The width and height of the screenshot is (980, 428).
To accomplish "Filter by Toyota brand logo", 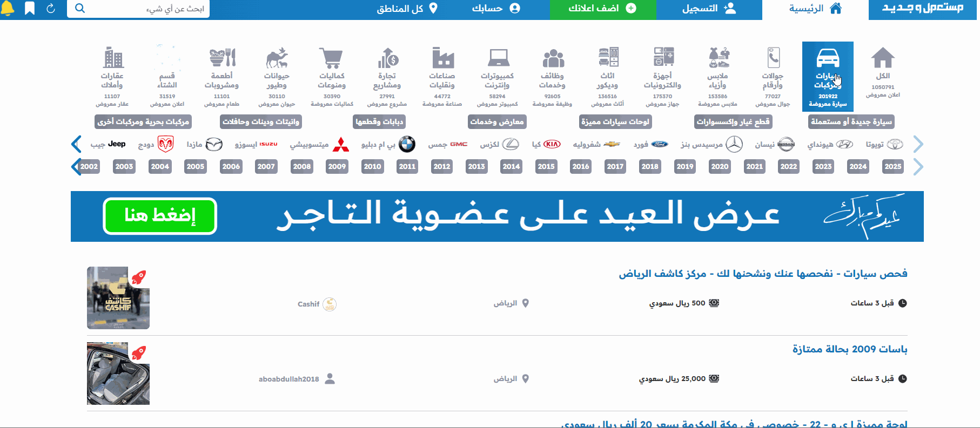I will (x=895, y=144).
